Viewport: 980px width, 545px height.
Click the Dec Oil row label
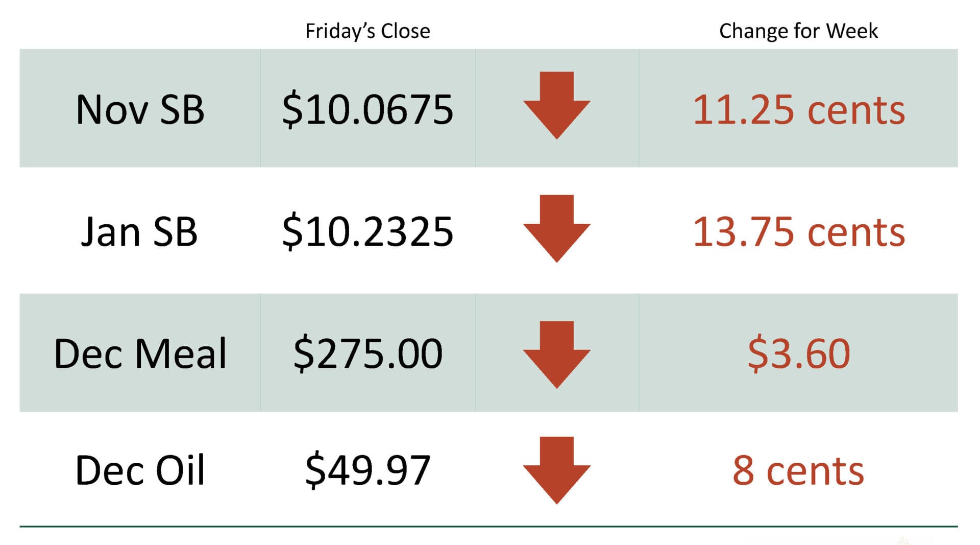pos(140,470)
